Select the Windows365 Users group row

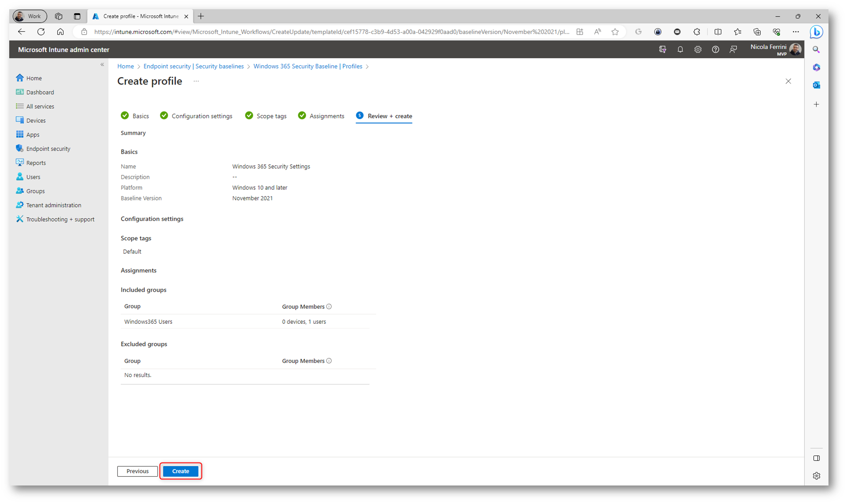coord(245,322)
